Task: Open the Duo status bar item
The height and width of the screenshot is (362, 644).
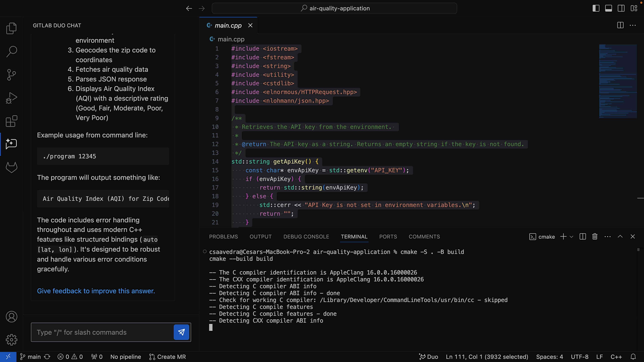Action: click(x=428, y=357)
